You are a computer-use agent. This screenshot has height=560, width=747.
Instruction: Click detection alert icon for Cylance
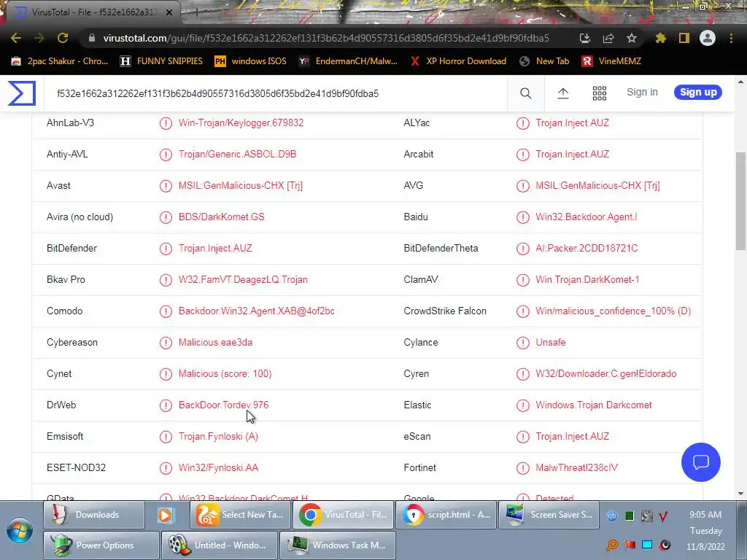(x=522, y=343)
